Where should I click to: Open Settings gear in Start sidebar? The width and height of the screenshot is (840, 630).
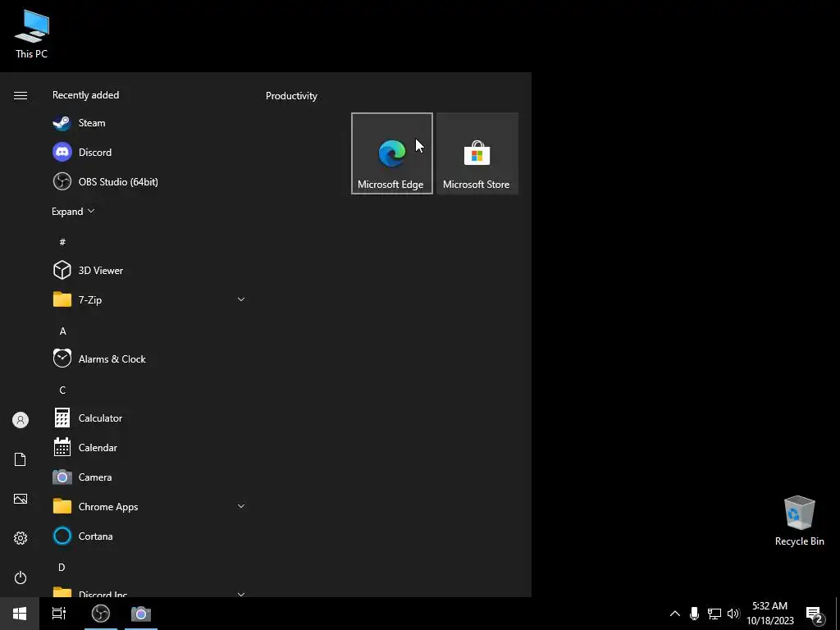21,538
